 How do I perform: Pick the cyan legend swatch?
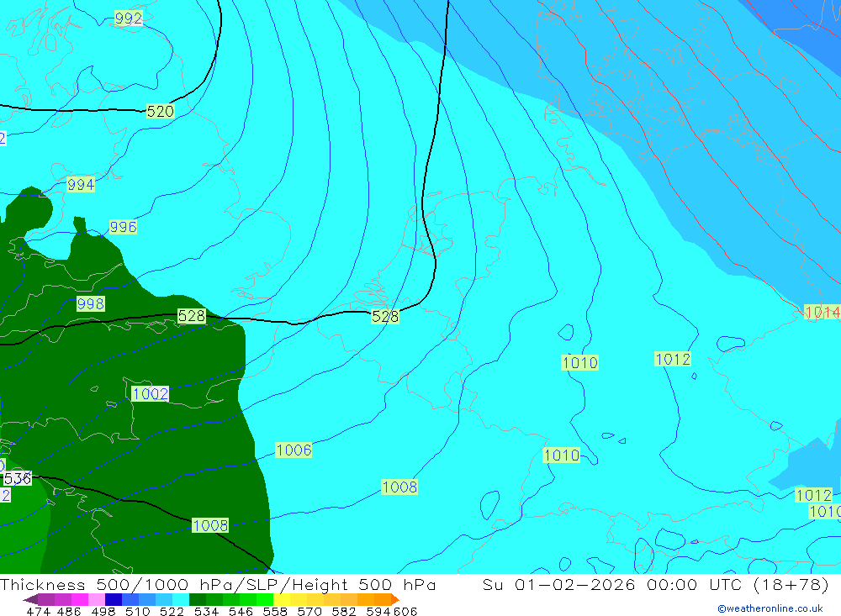(181, 599)
